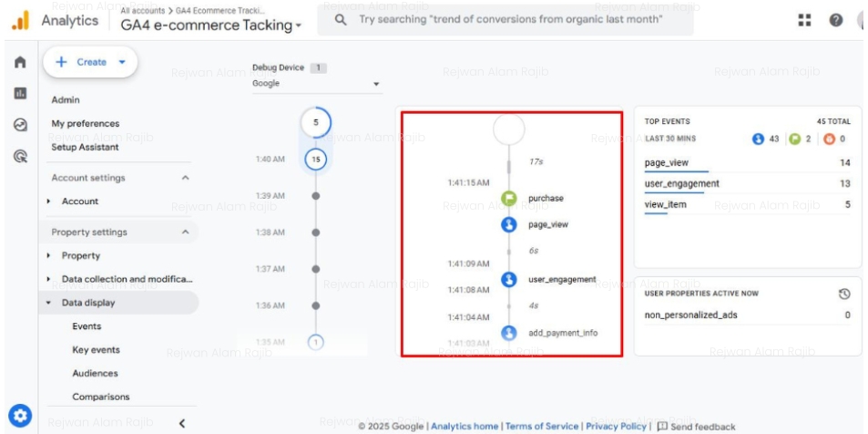Click the 1:40 AM timeline bubble showing 15

(315, 160)
